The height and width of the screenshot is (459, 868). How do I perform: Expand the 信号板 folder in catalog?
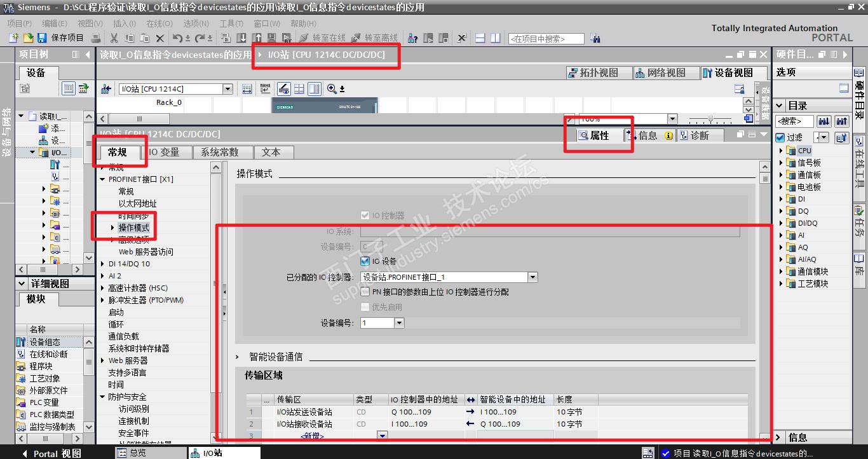coord(782,163)
